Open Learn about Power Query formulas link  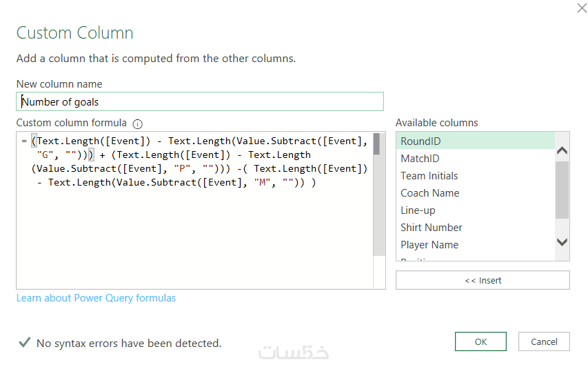96,298
